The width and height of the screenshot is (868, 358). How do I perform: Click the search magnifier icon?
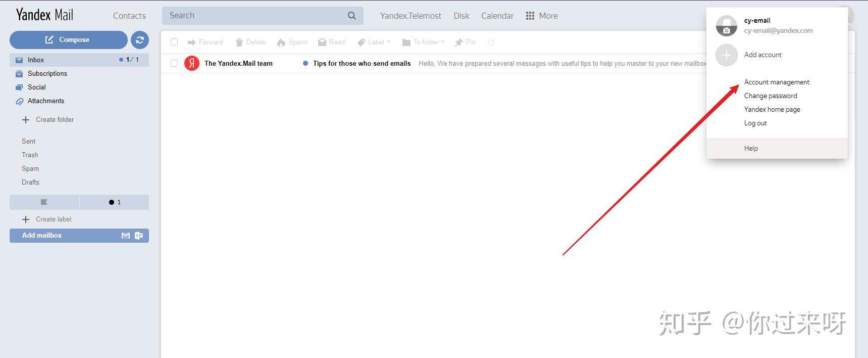(x=352, y=16)
